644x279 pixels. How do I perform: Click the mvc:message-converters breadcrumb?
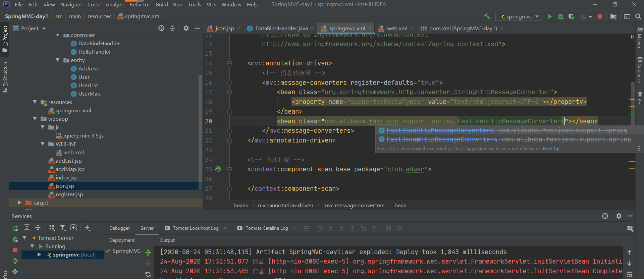[354, 205]
